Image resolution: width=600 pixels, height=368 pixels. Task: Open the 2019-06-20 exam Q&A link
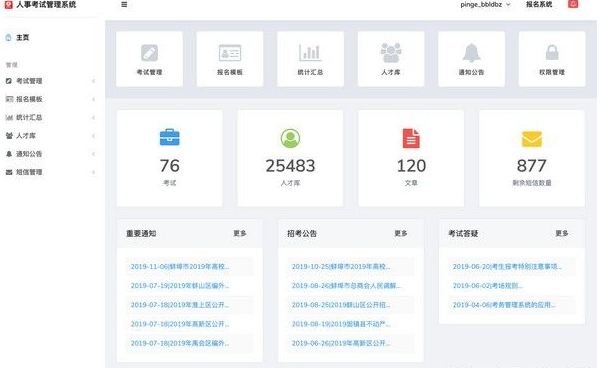(507, 267)
